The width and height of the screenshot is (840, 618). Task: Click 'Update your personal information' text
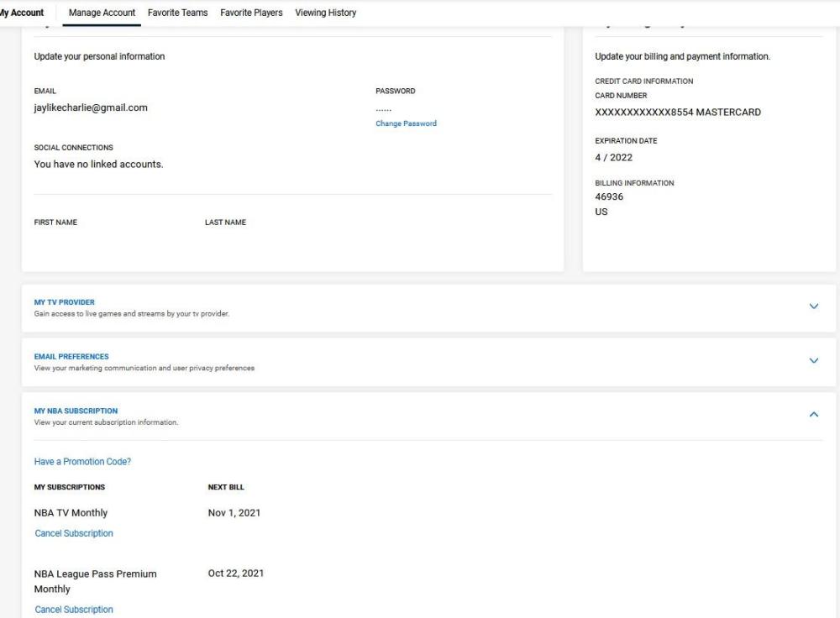click(99, 56)
